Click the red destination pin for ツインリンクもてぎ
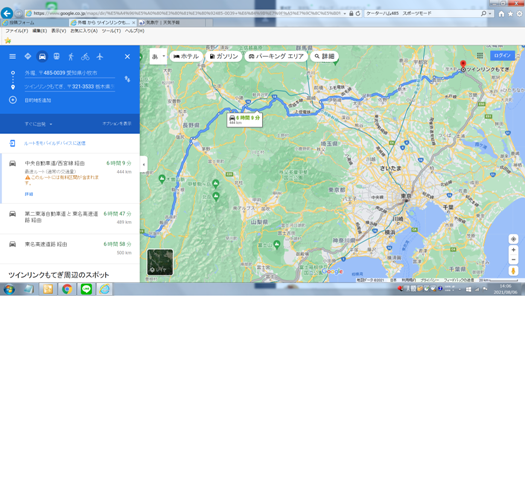525x480 pixels. (x=463, y=64)
